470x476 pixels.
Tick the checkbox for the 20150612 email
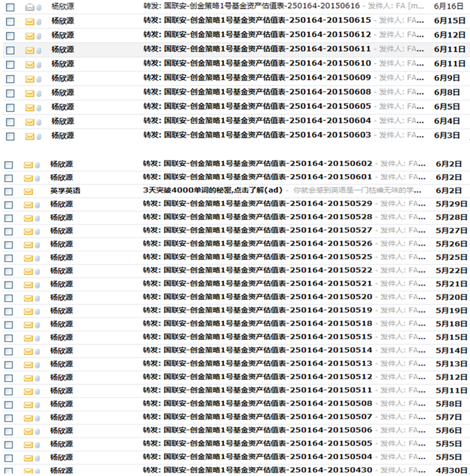pos(9,36)
